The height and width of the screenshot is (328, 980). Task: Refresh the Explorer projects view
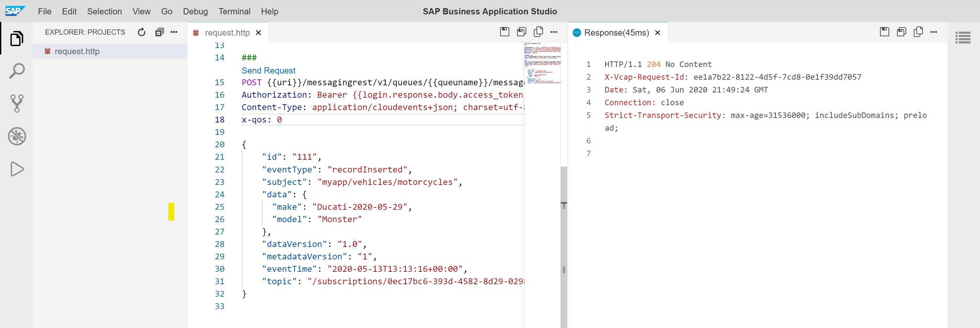click(141, 32)
